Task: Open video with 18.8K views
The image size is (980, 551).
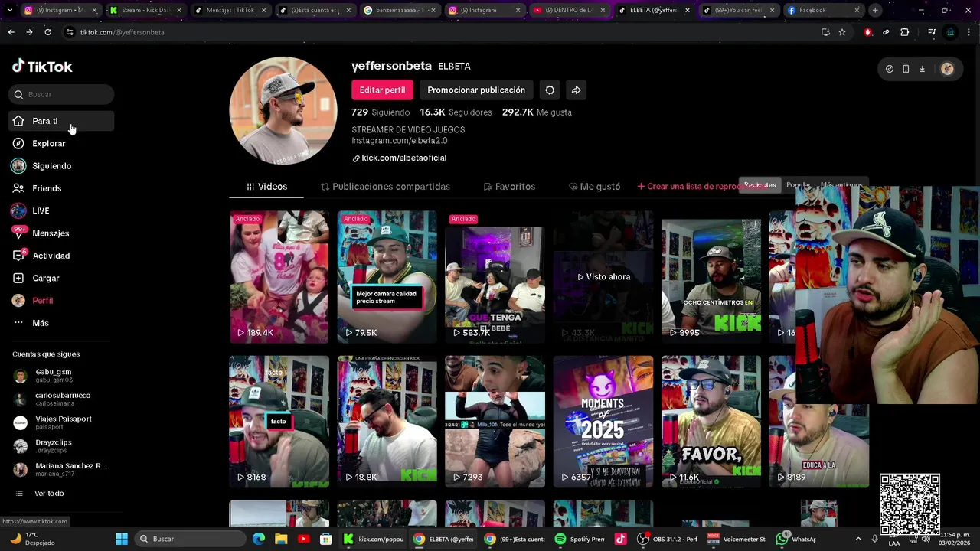Action: click(x=387, y=422)
